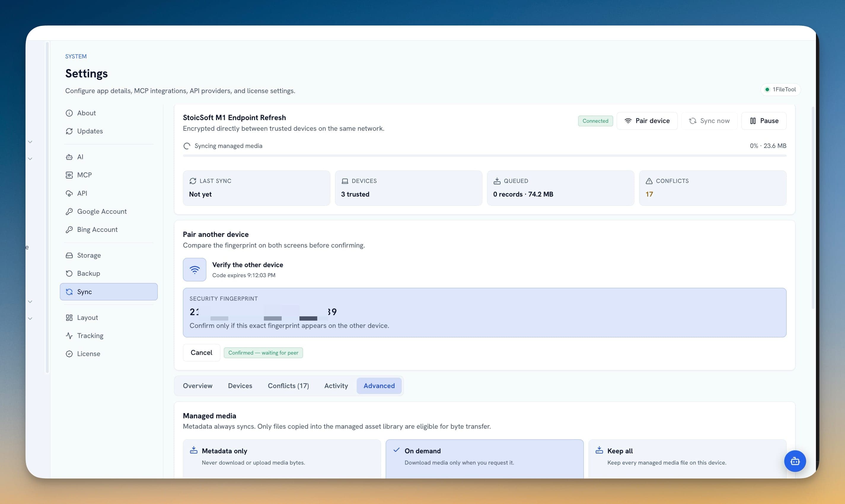Switch to the Activity tab
This screenshot has height=504, width=845.
click(336, 386)
